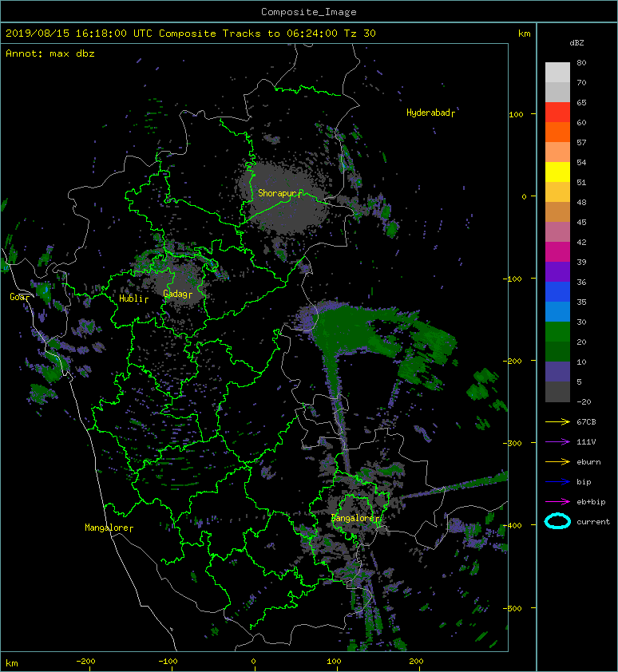Click the 200 label on bottom axis
Viewport: 618px width, 672px height.
(x=417, y=662)
